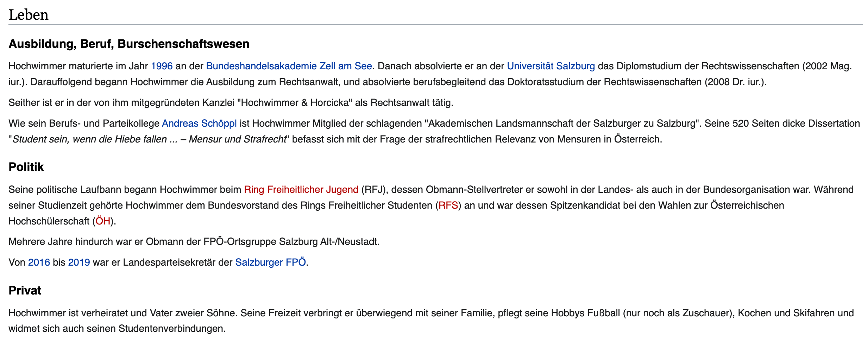
Task: Click the red ÖH link
Action: (103, 221)
